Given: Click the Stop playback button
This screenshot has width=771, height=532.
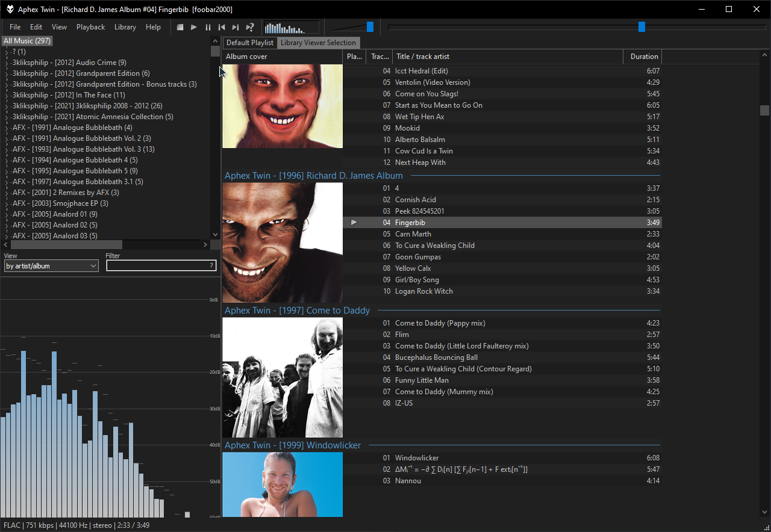Looking at the screenshot, I should [x=179, y=27].
